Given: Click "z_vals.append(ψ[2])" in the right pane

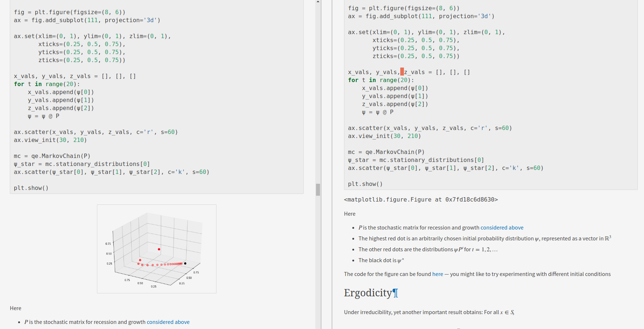Looking at the screenshot, I should click(395, 104).
